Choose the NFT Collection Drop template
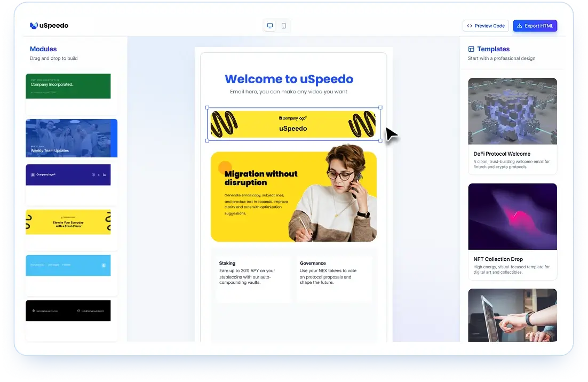The width and height of the screenshot is (588, 382). [512, 230]
